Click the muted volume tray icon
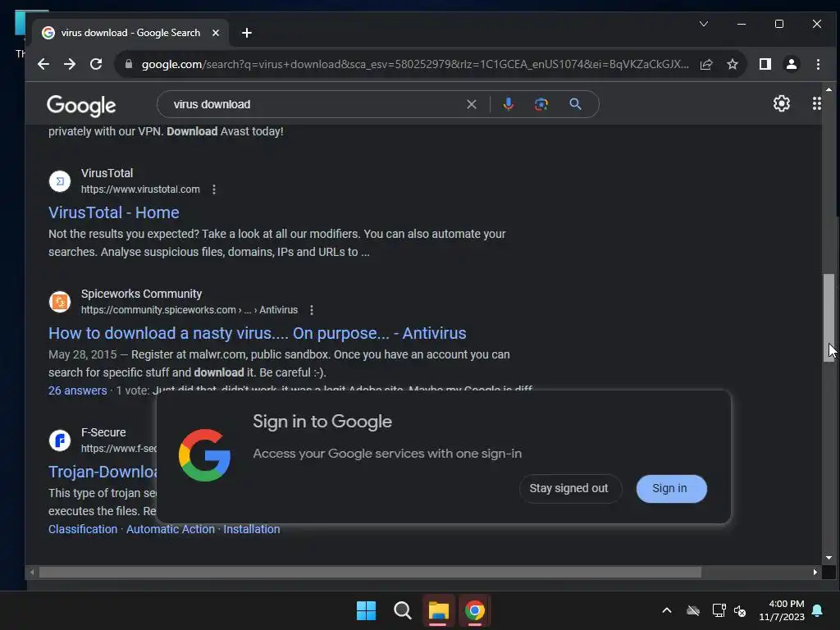The height and width of the screenshot is (630, 840). coord(740,610)
